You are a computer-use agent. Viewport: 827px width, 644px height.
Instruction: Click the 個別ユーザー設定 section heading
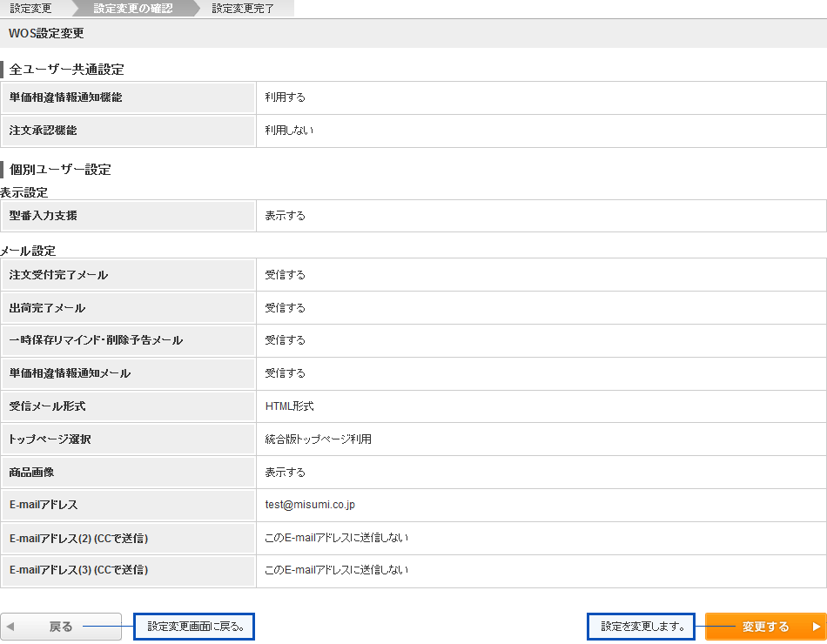[60, 170]
